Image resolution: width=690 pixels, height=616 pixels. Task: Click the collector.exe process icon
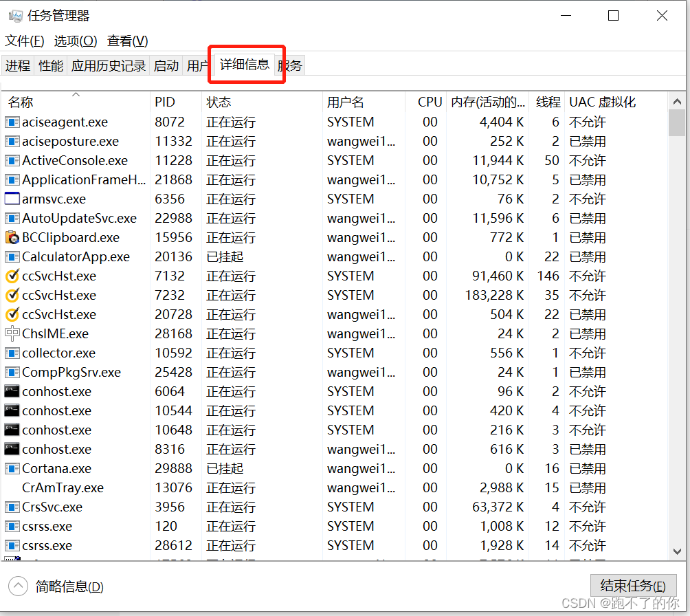(x=12, y=353)
